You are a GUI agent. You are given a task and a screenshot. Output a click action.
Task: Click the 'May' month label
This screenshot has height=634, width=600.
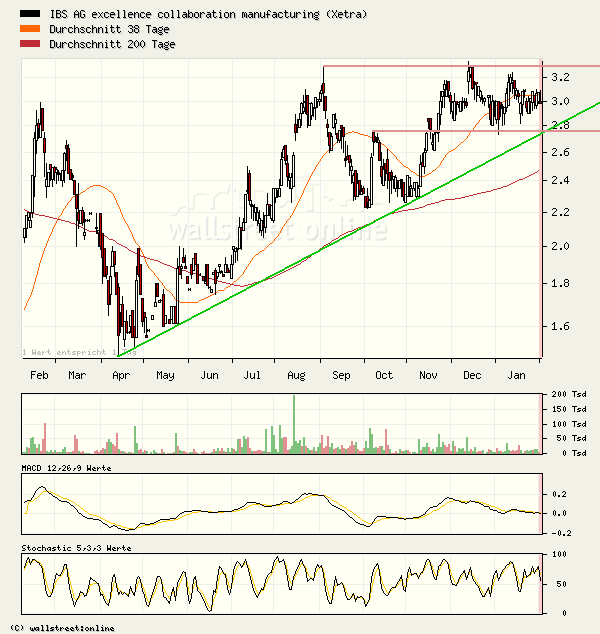tap(165, 375)
